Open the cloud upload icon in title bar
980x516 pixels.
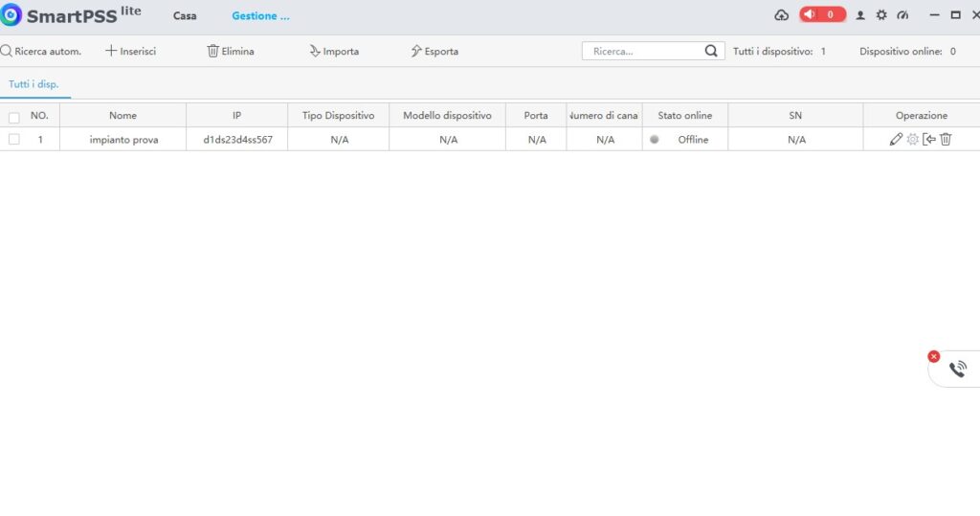click(x=781, y=15)
